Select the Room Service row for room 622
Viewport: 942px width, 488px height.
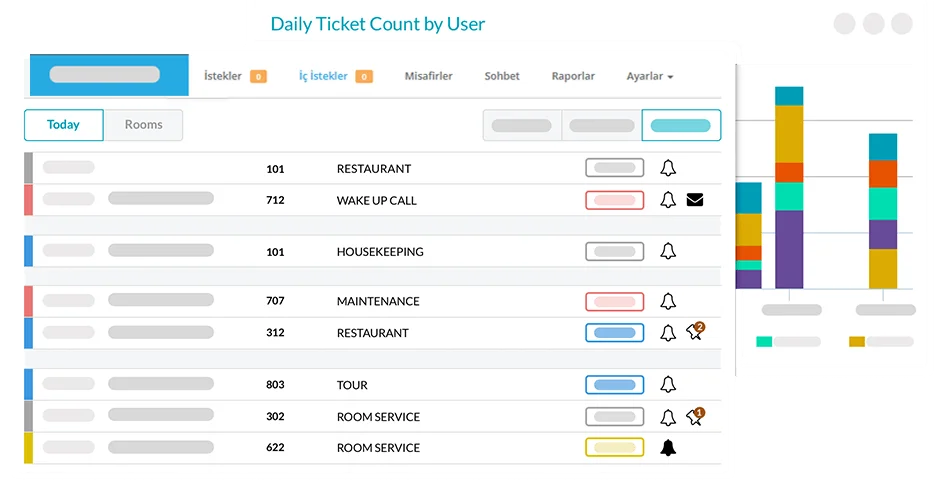pos(378,448)
